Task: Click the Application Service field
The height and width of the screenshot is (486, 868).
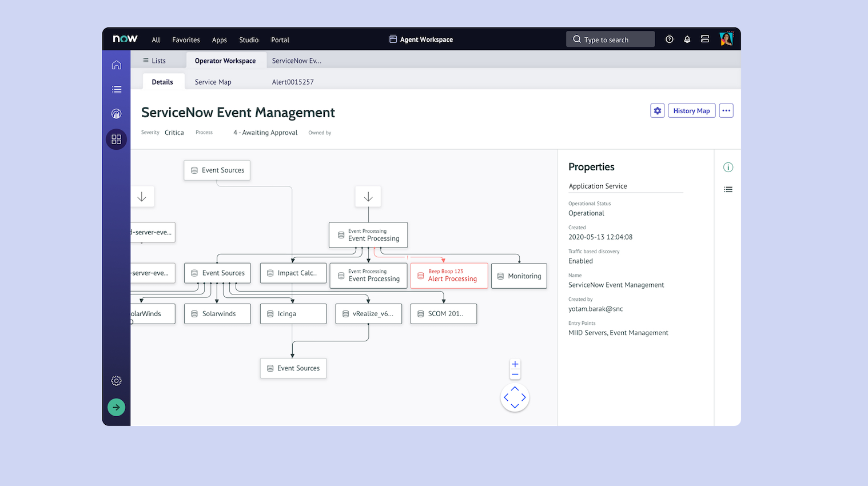Action: click(626, 186)
